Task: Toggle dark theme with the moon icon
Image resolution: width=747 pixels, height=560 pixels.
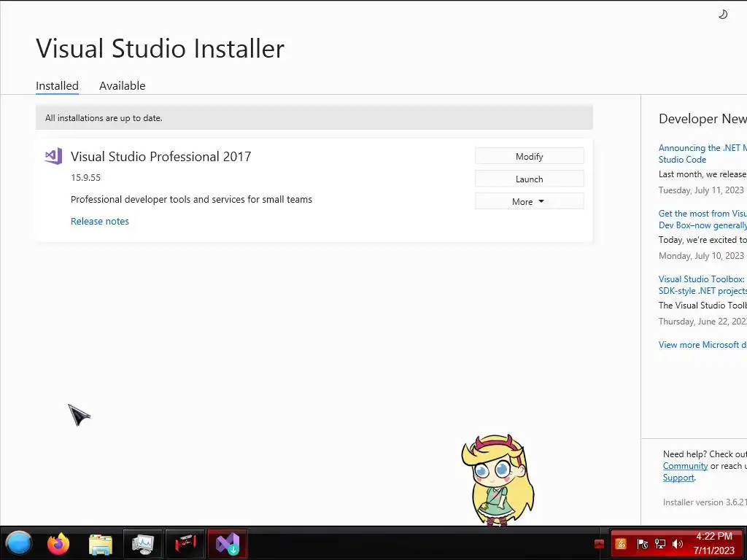Action: tap(723, 15)
